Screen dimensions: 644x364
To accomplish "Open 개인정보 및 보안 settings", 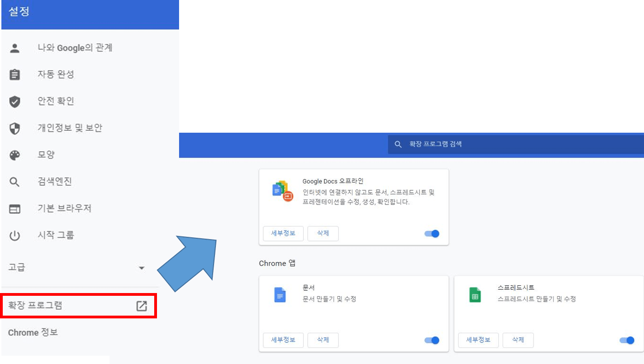I will pyautogui.click(x=70, y=128).
